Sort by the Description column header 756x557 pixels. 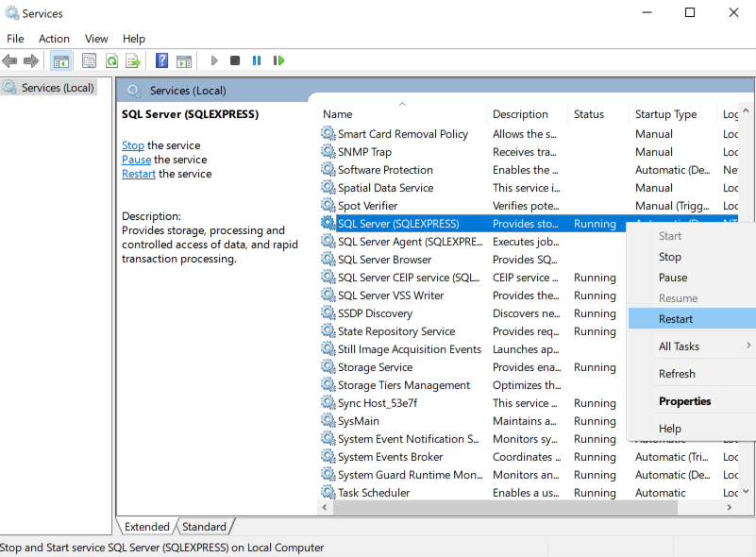click(x=527, y=114)
